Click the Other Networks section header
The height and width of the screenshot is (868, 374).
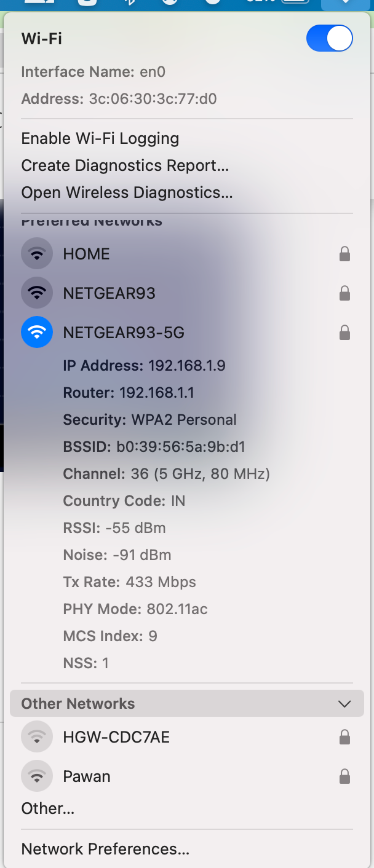pos(187,703)
